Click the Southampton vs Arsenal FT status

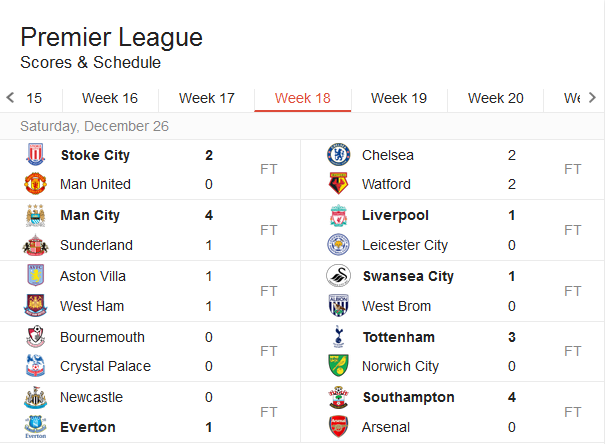click(x=572, y=412)
